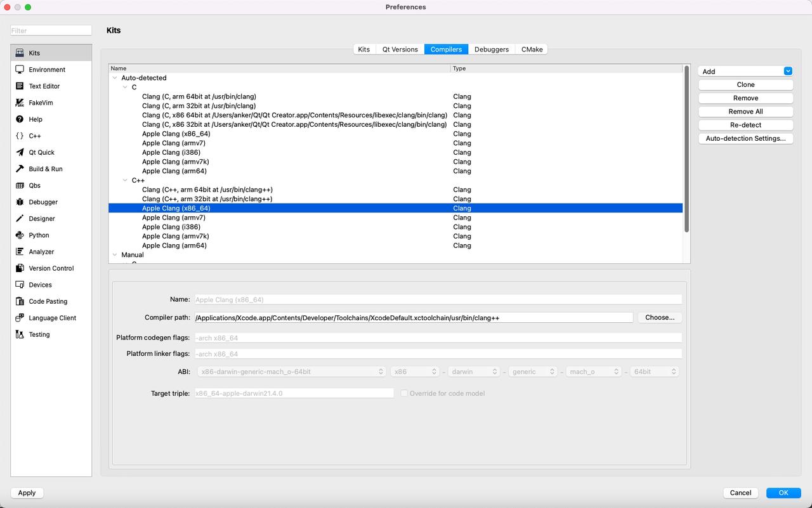Select Clang (C, arm 64bit at /usr/bin/clang)
Image resolution: width=812 pixels, height=508 pixels.
pos(199,96)
